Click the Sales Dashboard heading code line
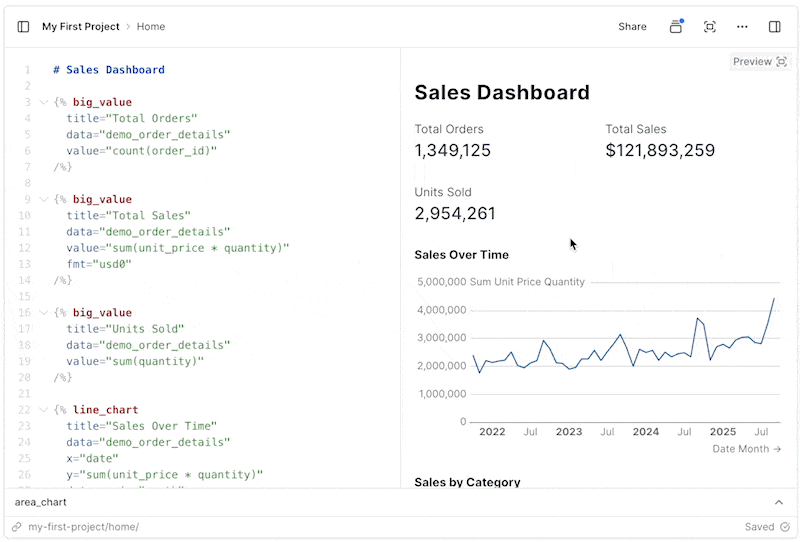The height and width of the screenshot is (542, 800). [x=109, y=70]
